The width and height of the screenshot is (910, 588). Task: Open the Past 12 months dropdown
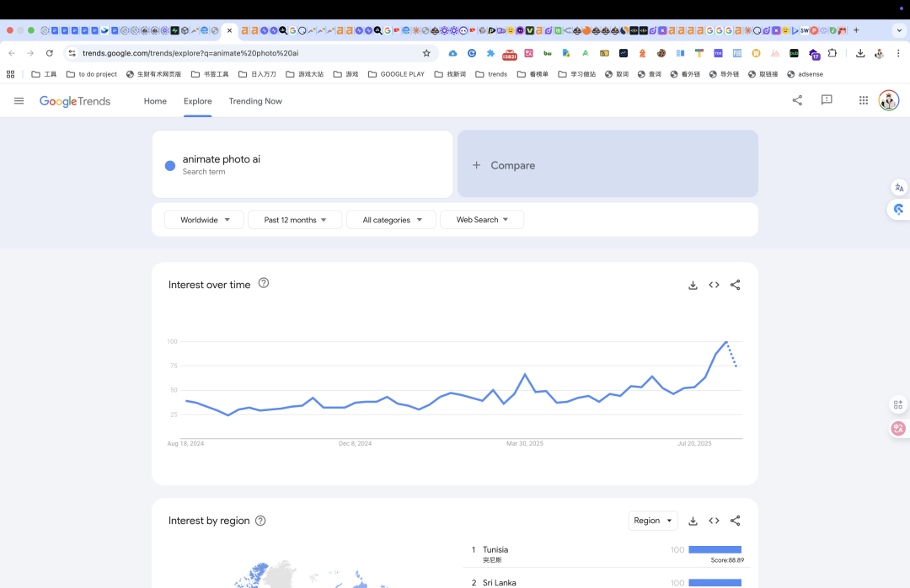coord(295,219)
